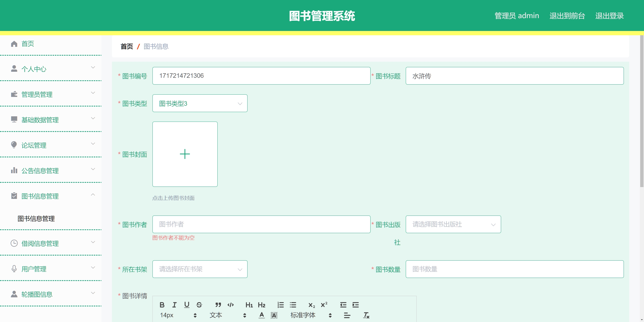Viewport: 644px width, 322px height.
Task: Toggle italic formatting in editor
Action: (174, 305)
